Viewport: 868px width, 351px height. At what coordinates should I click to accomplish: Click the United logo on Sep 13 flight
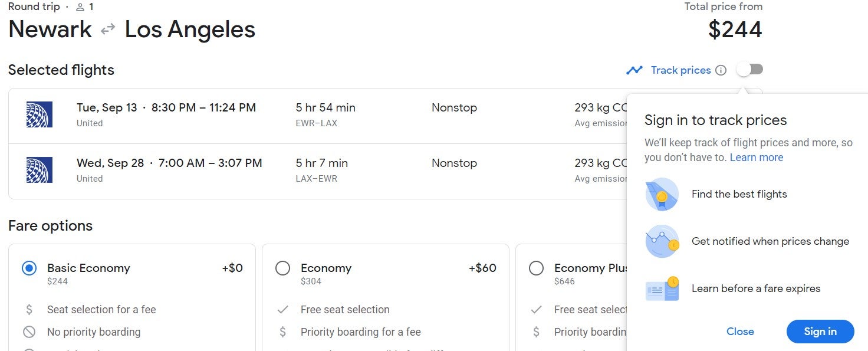pos(40,114)
